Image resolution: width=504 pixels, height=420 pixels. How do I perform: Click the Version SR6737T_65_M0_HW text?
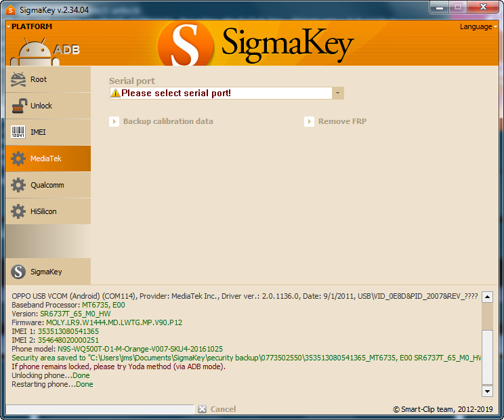(x=75, y=314)
